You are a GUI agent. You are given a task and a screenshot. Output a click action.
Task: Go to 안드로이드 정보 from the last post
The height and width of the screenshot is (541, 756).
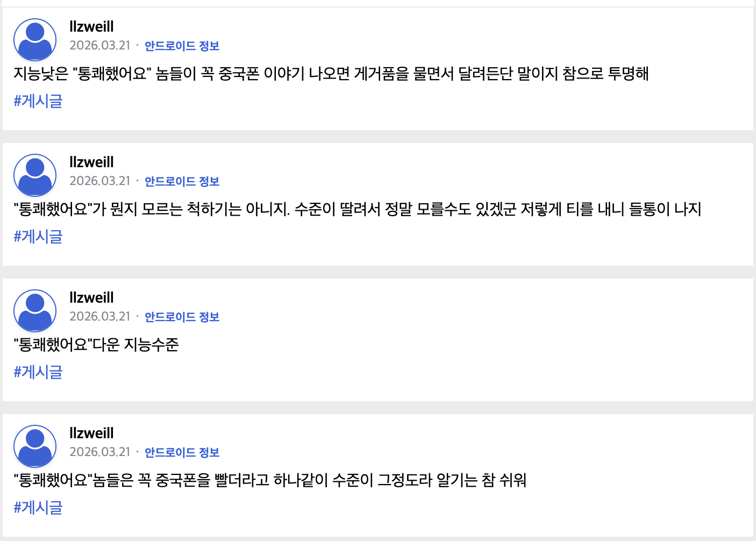[x=182, y=452]
